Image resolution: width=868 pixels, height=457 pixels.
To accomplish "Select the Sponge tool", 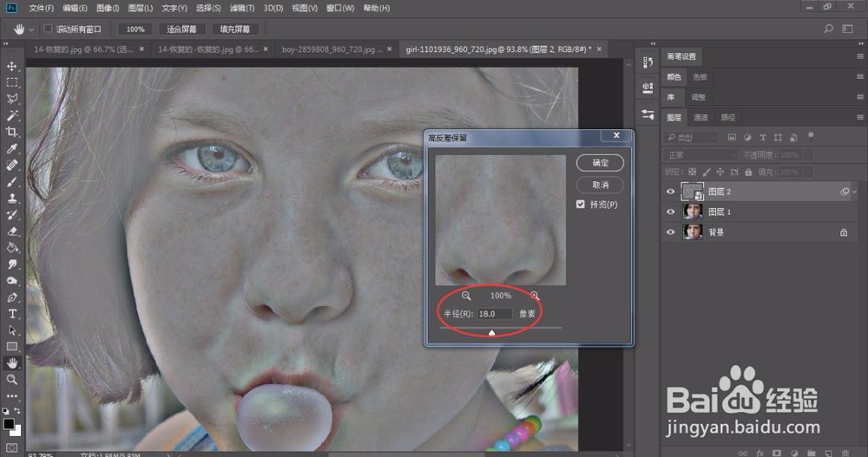I will click(11, 280).
